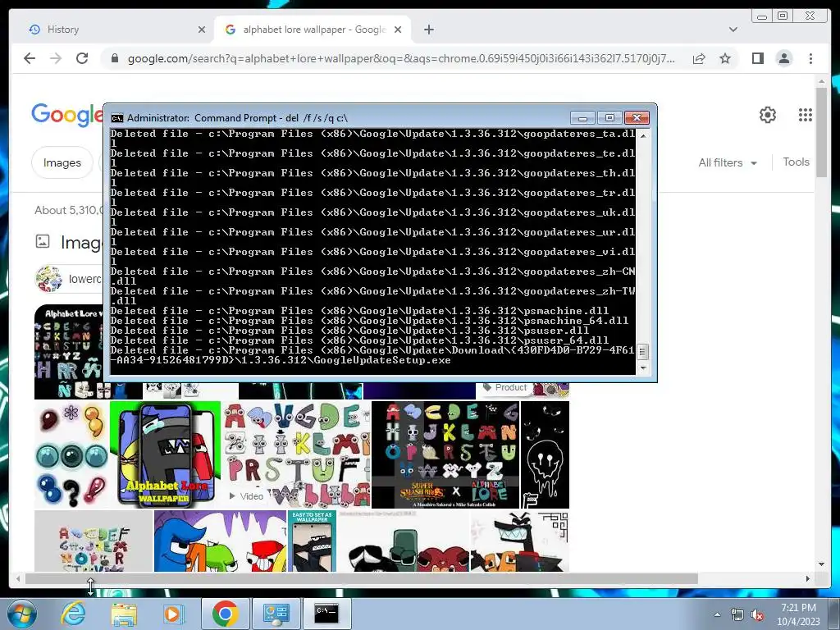Click the Command Prompt title bar icon
Viewport: 840px width, 630px height.
pyautogui.click(x=116, y=118)
